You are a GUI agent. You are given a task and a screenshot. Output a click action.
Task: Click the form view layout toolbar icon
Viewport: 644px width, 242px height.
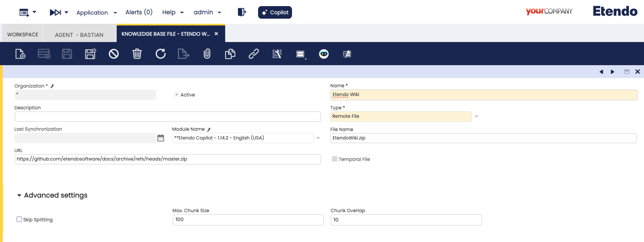coord(301,54)
